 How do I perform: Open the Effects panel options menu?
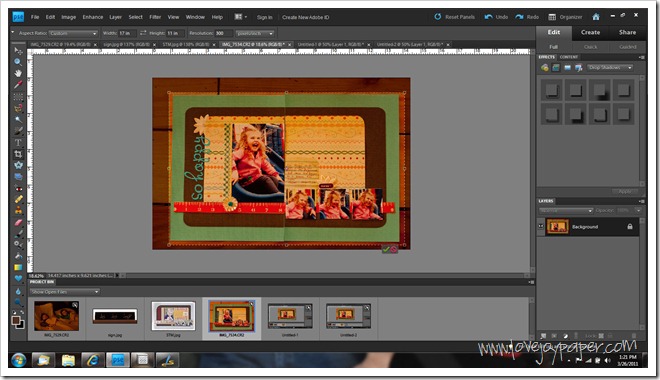tap(641, 57)
